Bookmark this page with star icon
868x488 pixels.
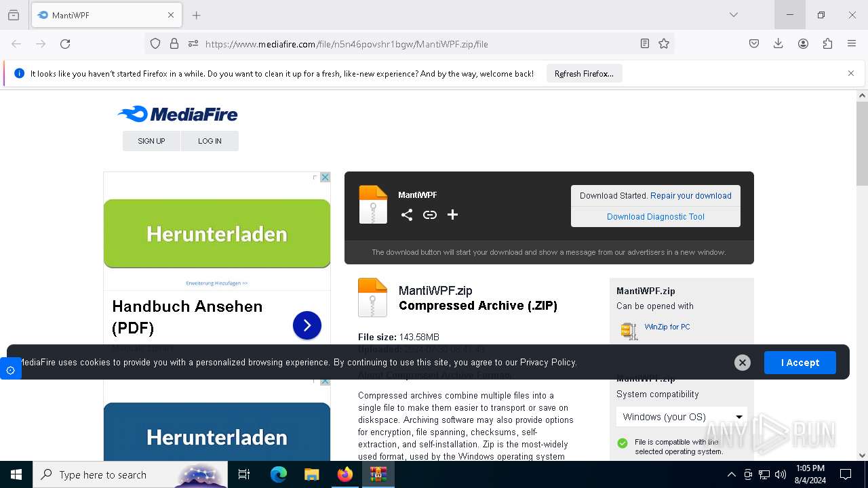(x=664, y=43)
